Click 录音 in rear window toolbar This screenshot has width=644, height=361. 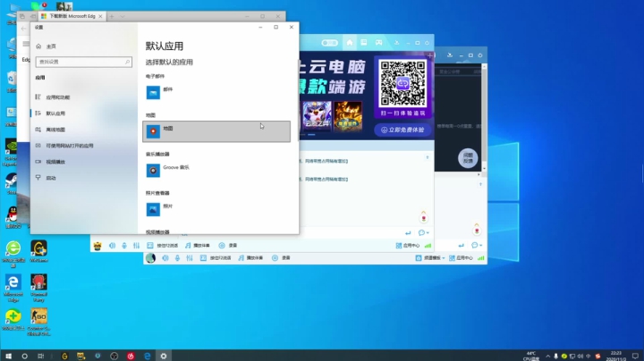click(x=281, y=258)
